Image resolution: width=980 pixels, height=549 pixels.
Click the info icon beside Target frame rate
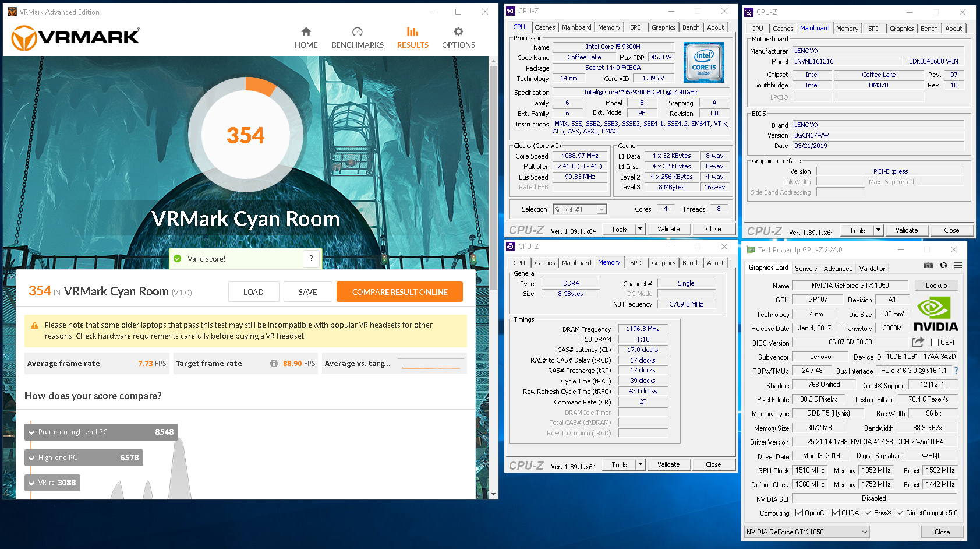click(x=274, y=363)
